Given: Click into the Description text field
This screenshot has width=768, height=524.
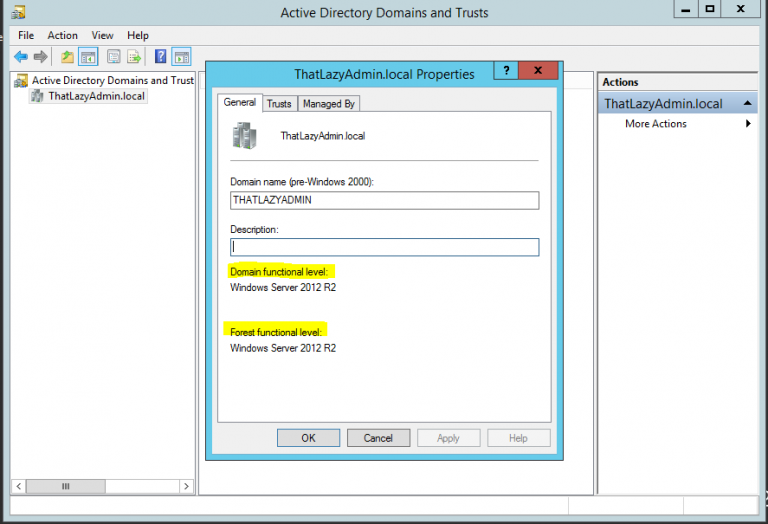Looking at the screenshot, I should 384,247.
